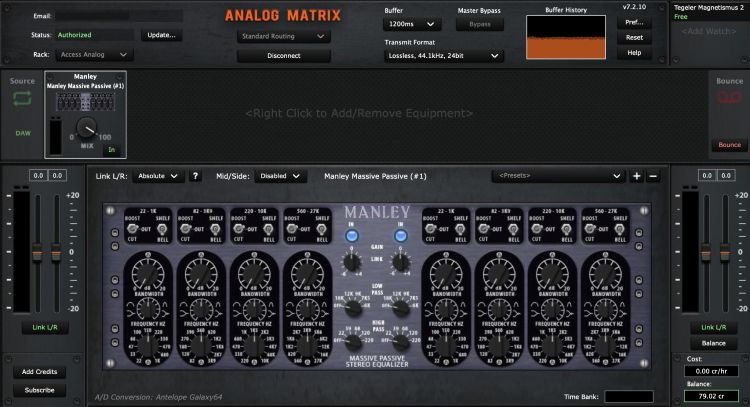Screen dimensions: 750x407
Task: Click the left channel 220-10K gain knob
Action: pyautogui.click(x=254, y=274)
